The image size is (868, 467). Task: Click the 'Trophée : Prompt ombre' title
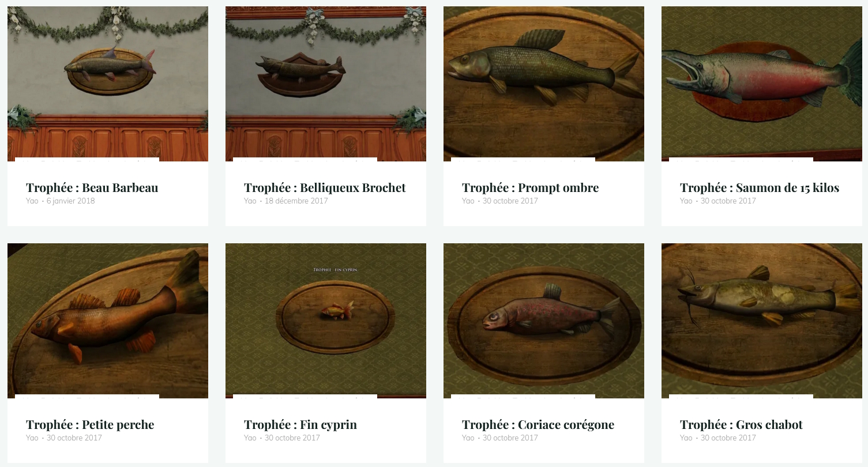[531, 188]
